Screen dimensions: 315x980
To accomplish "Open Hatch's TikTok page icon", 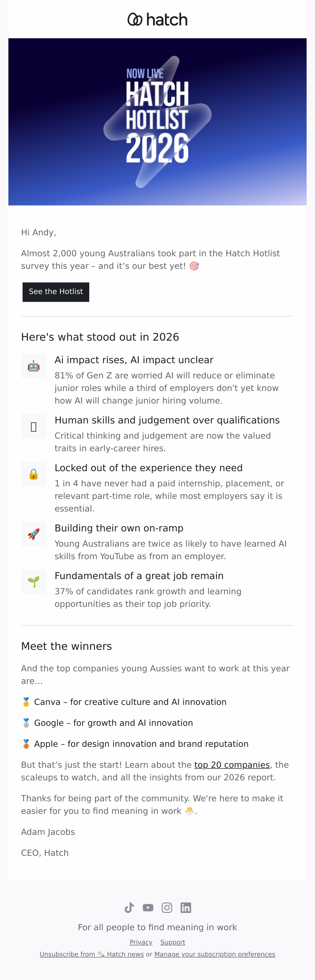I will 129,908.
